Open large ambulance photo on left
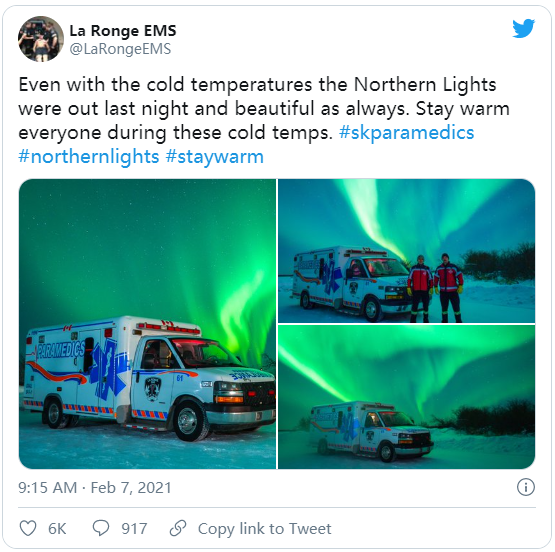The height and width of the screenshot is (552, 555). pyautogui.click(x=147, y=324)
